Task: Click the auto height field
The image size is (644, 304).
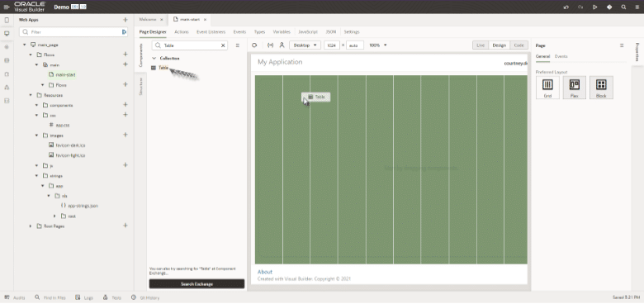Action: [355, 45]
